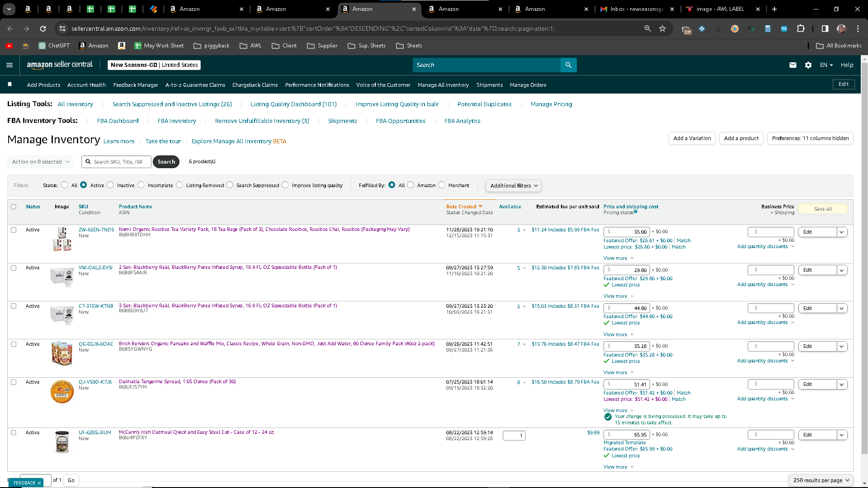This screenshot has width=868, height=488.
Task: Click the Amazon Seller Central logo
Action: pos(60,65)
